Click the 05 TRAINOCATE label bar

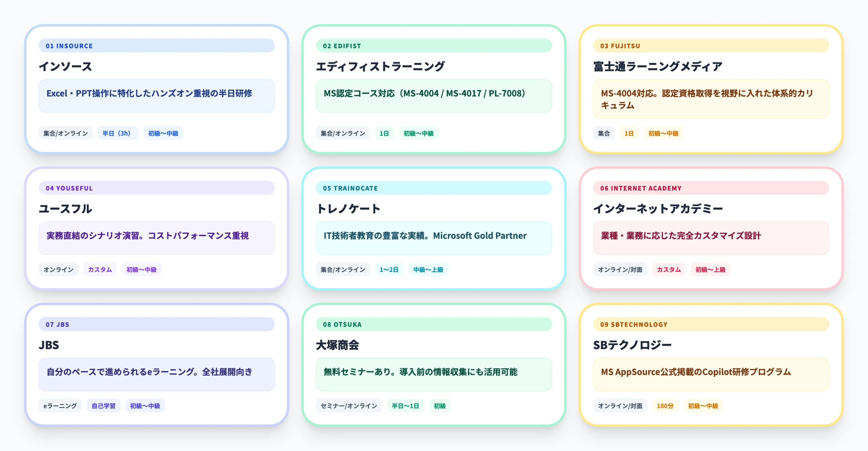(434, 188)
